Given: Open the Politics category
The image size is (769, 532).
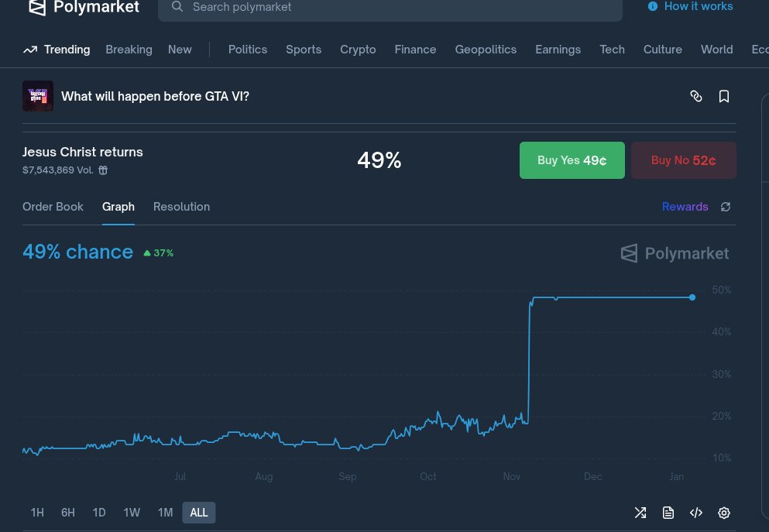Looking at the screenshot, I should [x=248, y=50].
